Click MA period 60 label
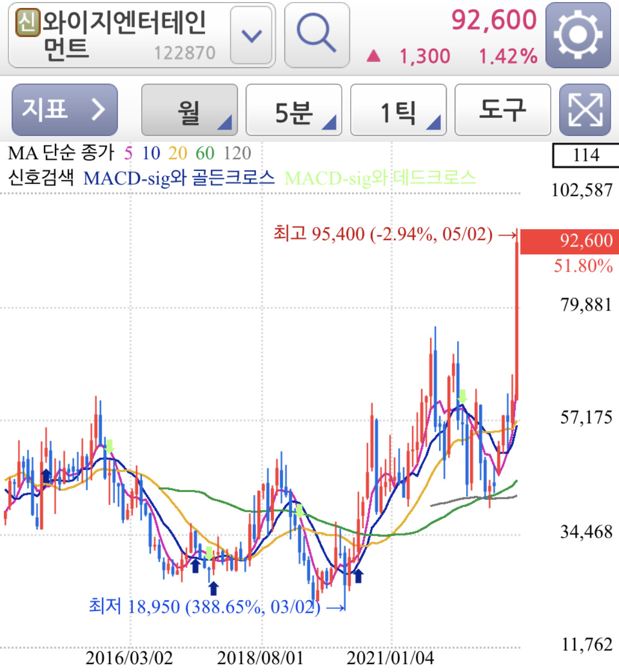Image resolution: width=619 pixels, height=672 pixels. 205,153
